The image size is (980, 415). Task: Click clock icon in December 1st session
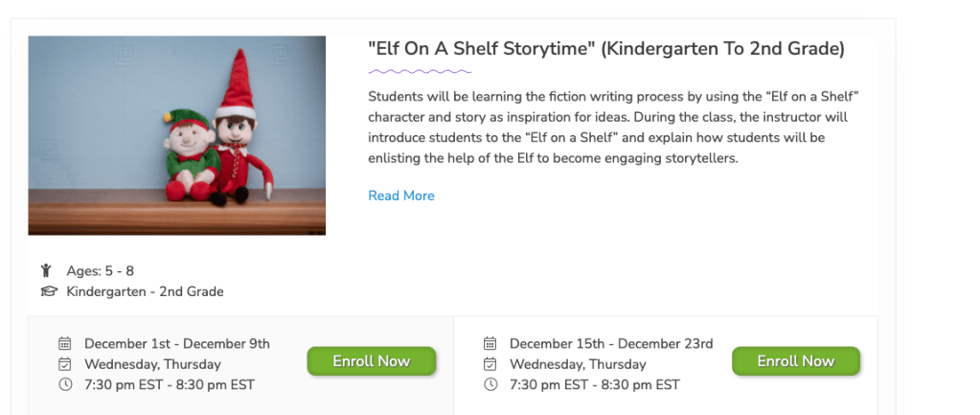coord(65,384)
